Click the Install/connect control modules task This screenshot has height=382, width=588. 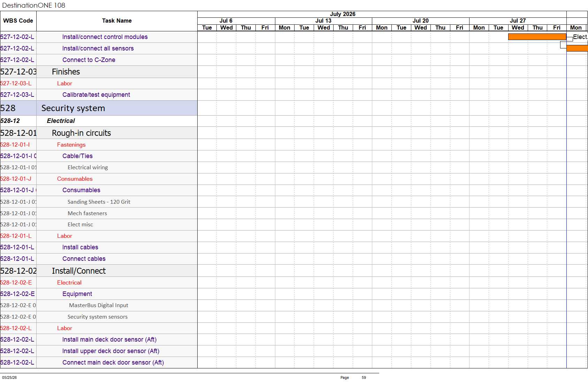(x=105, y=37)
